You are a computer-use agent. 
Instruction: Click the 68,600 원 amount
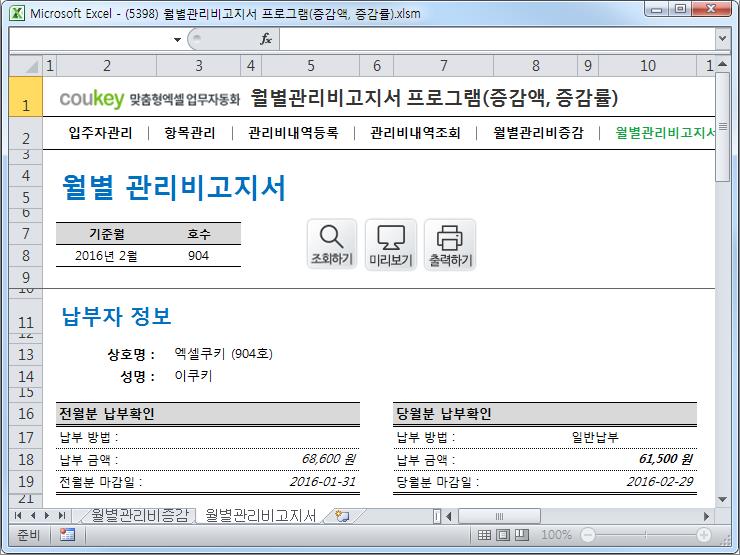pos(328,459)
